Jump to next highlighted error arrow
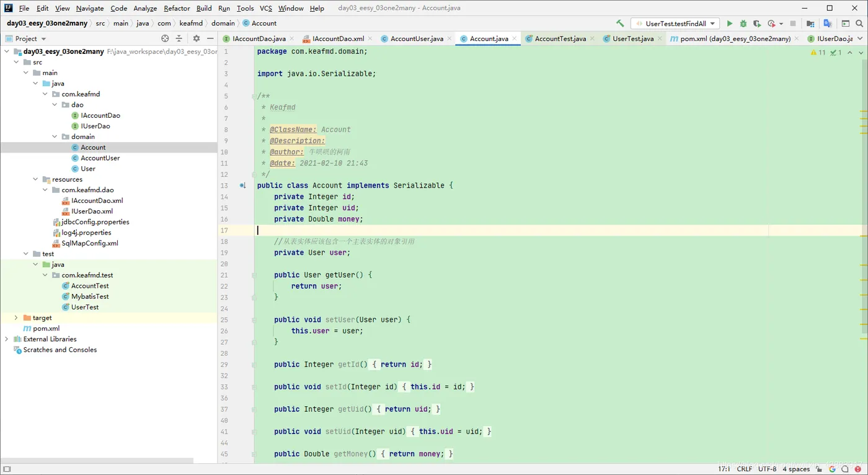The width and height of the screenshot is (868, 475). pos(861,53)
